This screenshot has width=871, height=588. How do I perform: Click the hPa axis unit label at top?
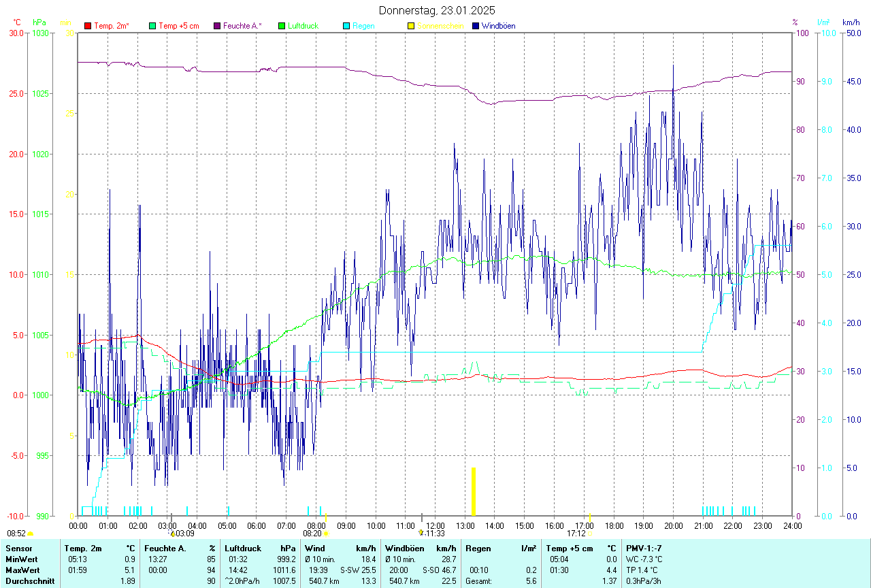coord(39,22)
